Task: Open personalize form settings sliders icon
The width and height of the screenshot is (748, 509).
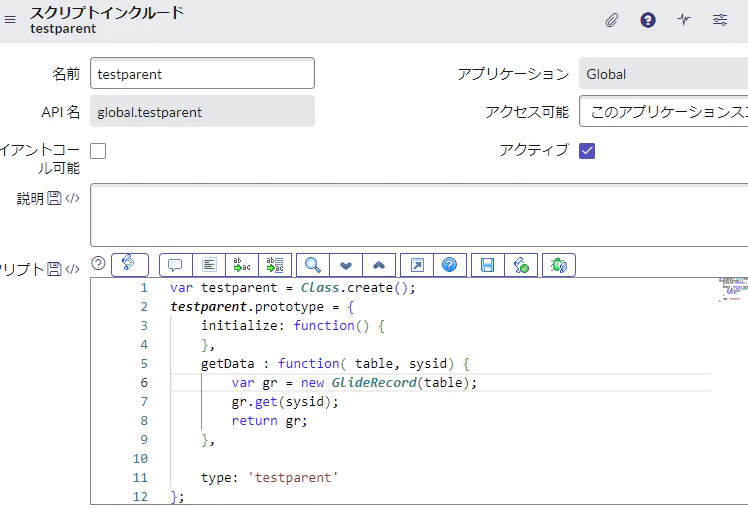Action: 720,20
